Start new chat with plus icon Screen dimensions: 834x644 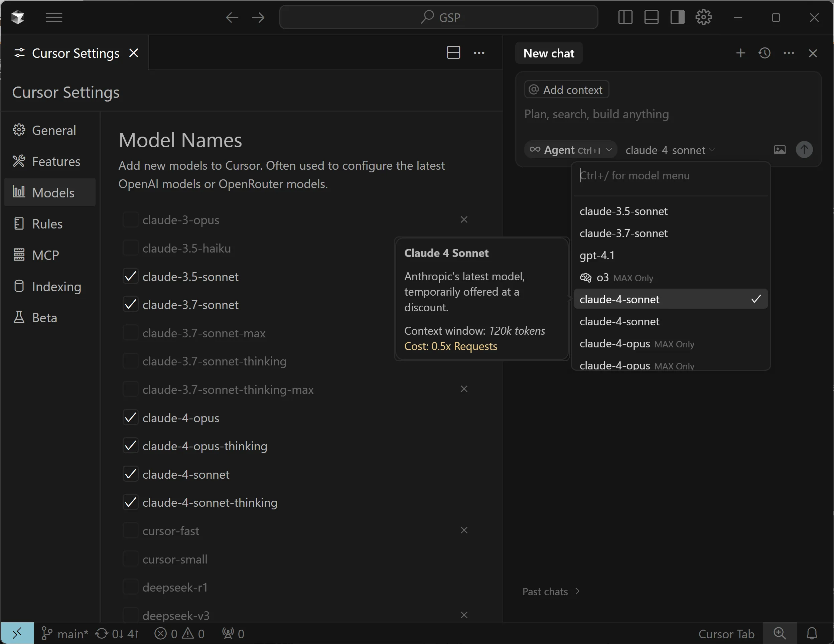(740, 53)
